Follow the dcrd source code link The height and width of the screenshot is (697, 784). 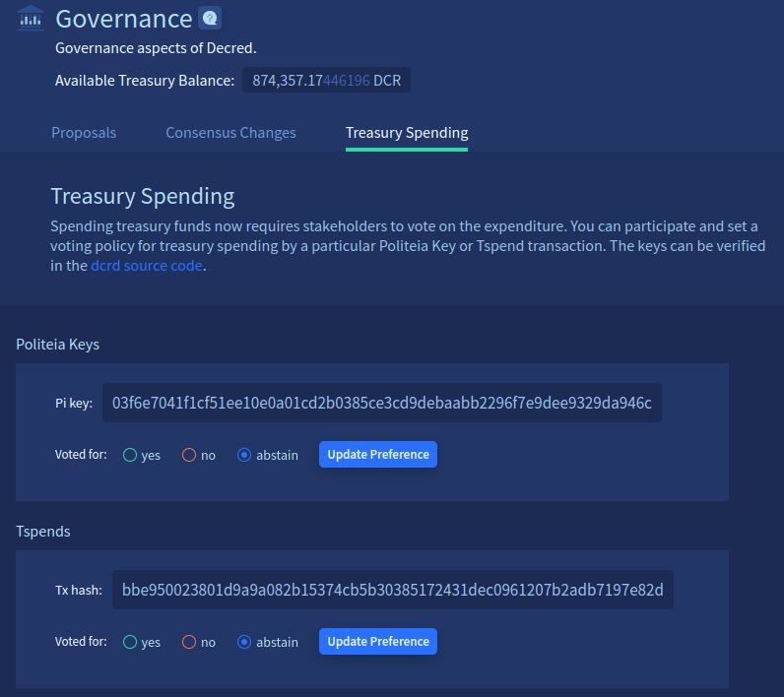click(147, 265)
